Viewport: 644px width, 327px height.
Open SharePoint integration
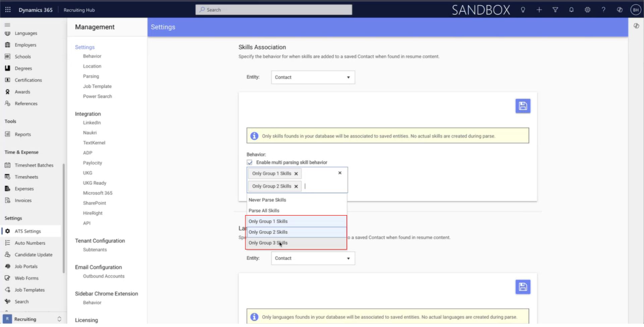95,203
